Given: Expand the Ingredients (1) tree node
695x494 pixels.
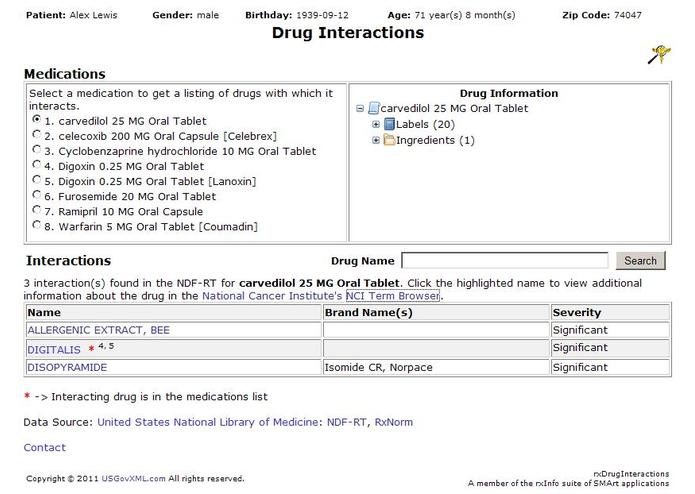Looking at the screenshot, I should (376, 140).
